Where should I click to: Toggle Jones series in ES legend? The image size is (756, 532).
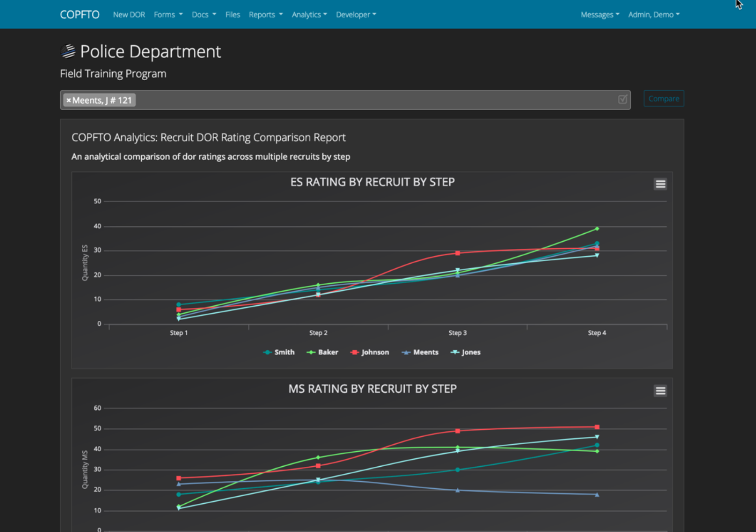466,352
